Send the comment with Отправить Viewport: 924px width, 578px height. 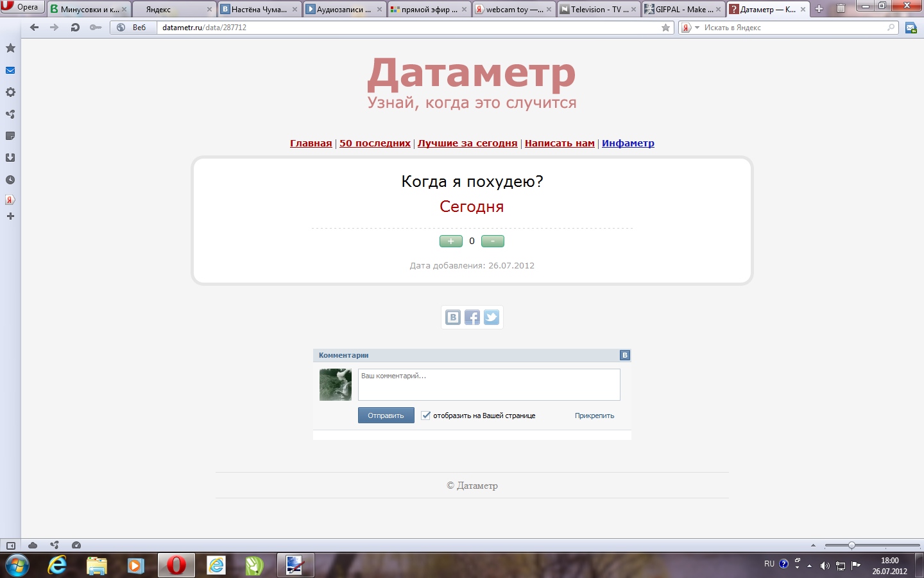pyautogui.click(x=386, y=416)
